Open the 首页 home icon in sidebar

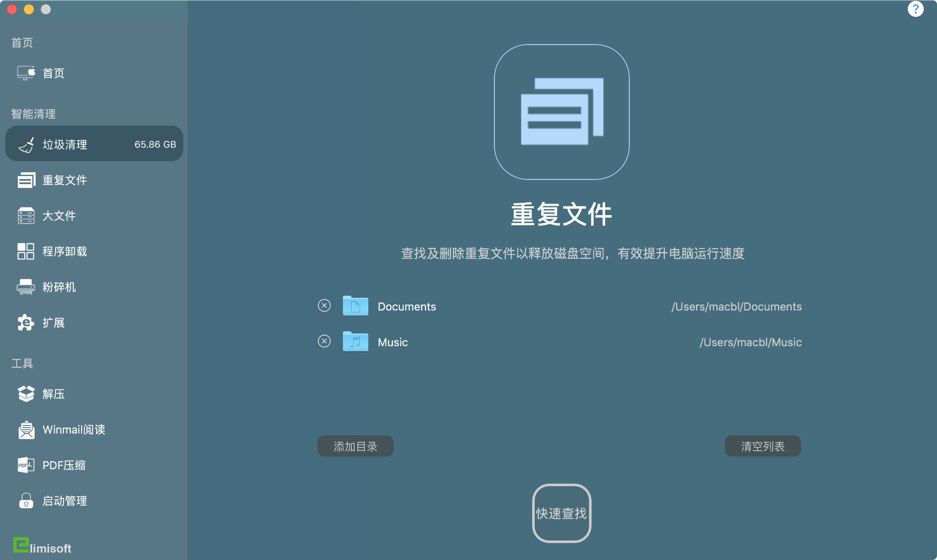pyautogui.click(x=26, y=73)
